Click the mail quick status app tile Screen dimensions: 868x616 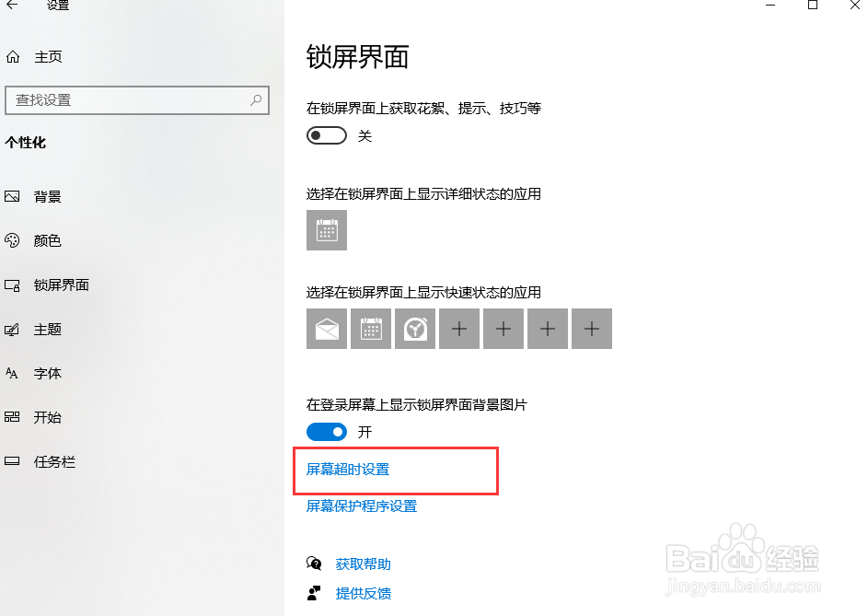coord(327,329)
